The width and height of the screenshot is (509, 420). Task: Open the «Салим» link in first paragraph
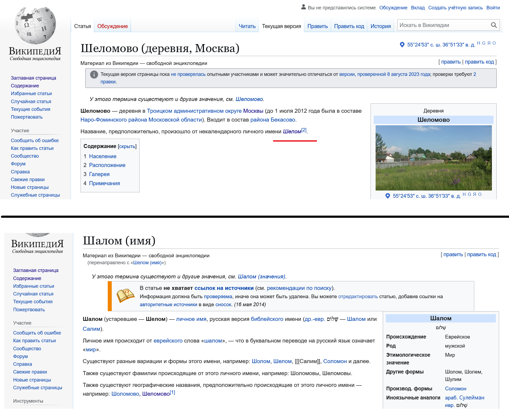[x=91, y=329]
